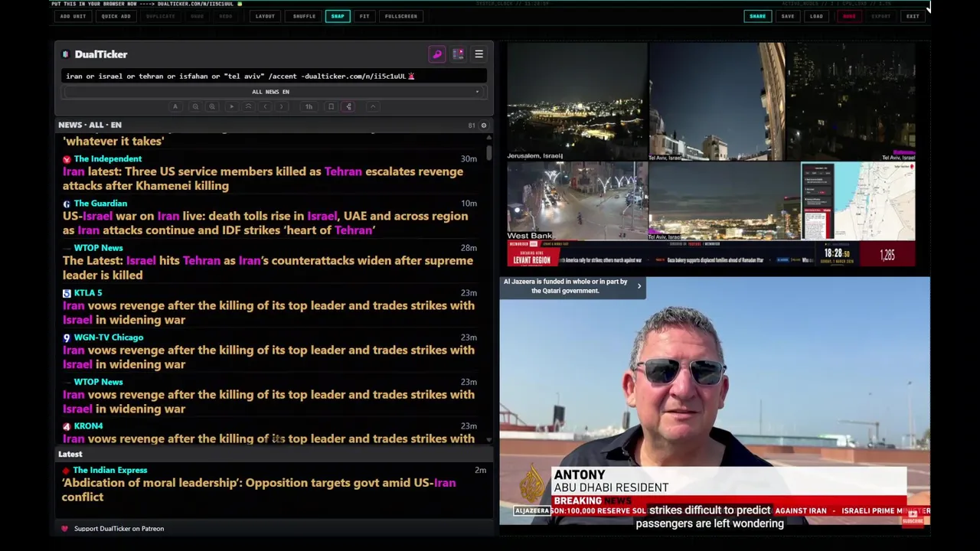Click the Israel map thumbnail in multi-cam feed
980x551 pixels.
tap(858, 201)
